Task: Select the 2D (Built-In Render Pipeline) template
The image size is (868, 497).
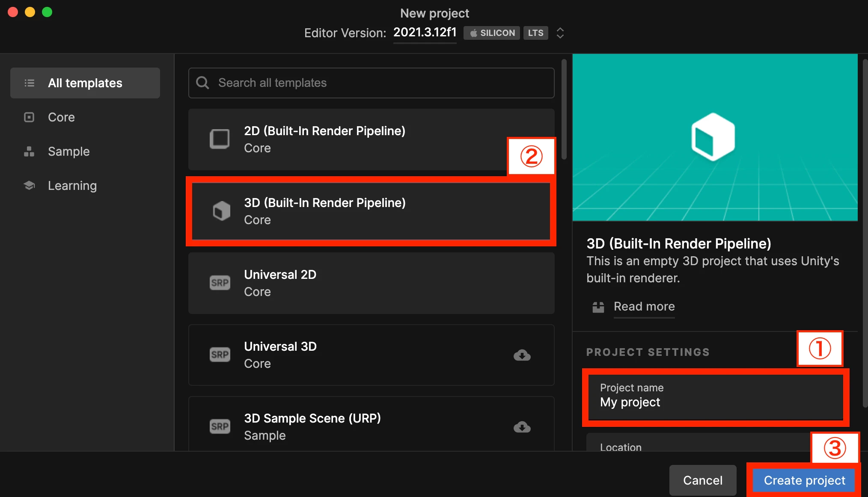Action: tap(372, 139)
